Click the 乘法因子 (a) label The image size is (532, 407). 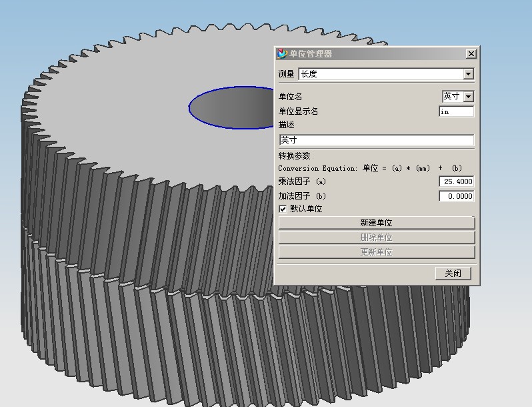pyautogui.click(x=302, y=181)
